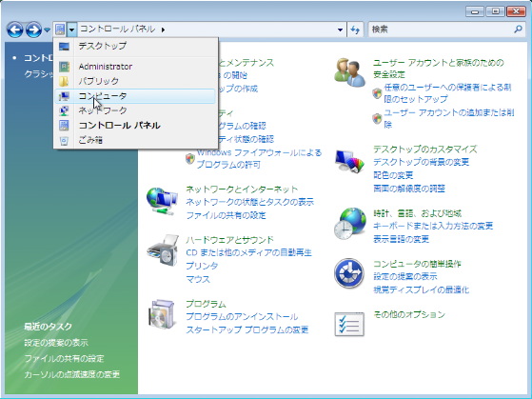Open デスクトップのカスタマイズ category

click(x=425, y=150)
